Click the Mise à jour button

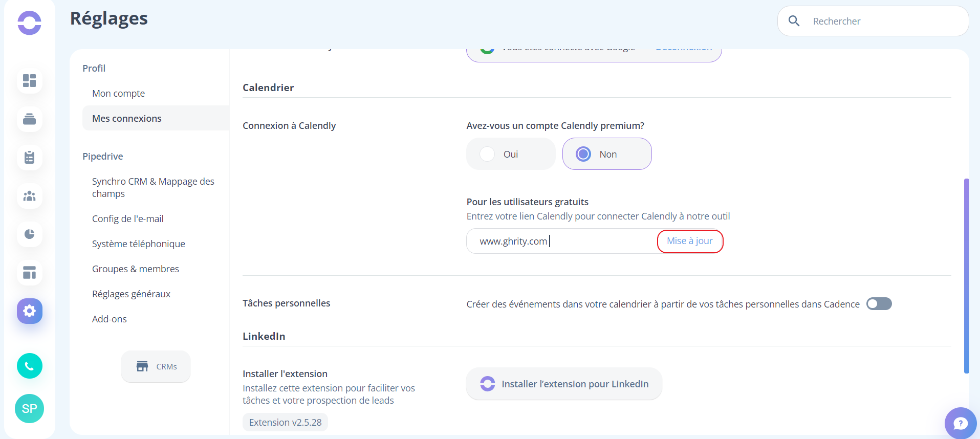pos(690,241)
